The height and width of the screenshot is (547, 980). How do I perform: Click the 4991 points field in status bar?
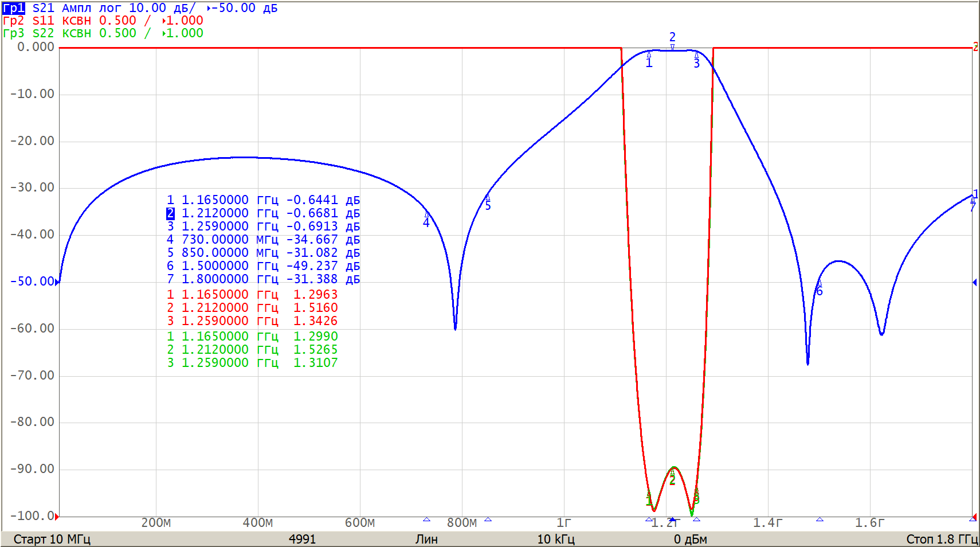coord(302,539)
